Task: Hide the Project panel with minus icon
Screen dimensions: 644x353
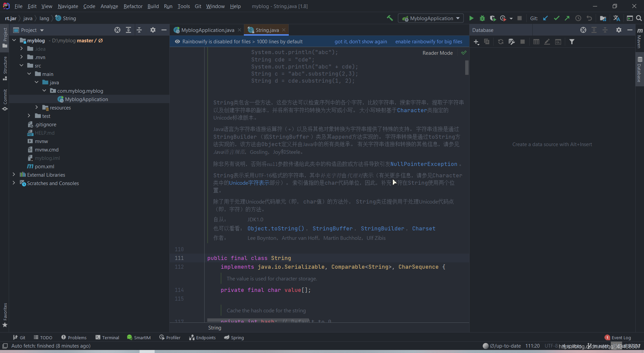Action: pos(164,30)
